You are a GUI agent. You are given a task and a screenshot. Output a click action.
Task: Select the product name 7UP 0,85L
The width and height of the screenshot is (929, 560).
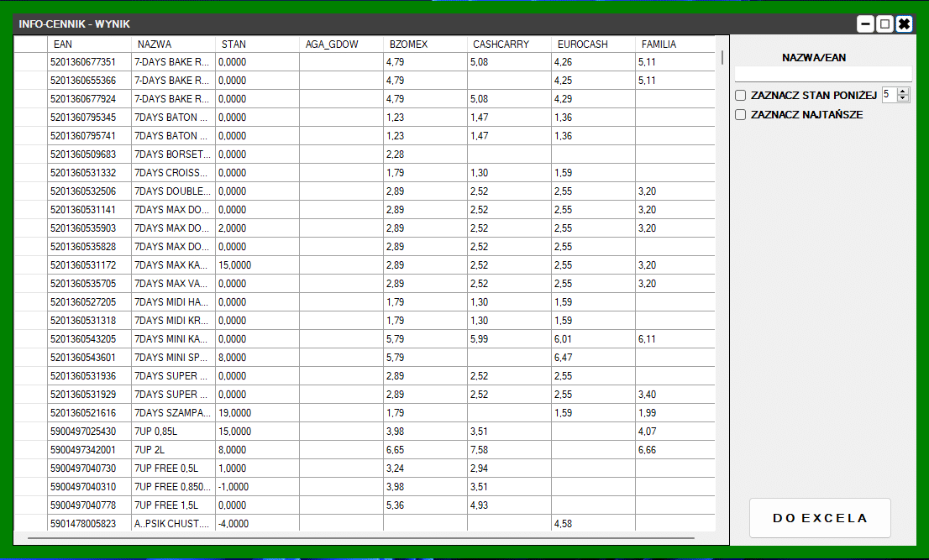(x=173, y=432)
